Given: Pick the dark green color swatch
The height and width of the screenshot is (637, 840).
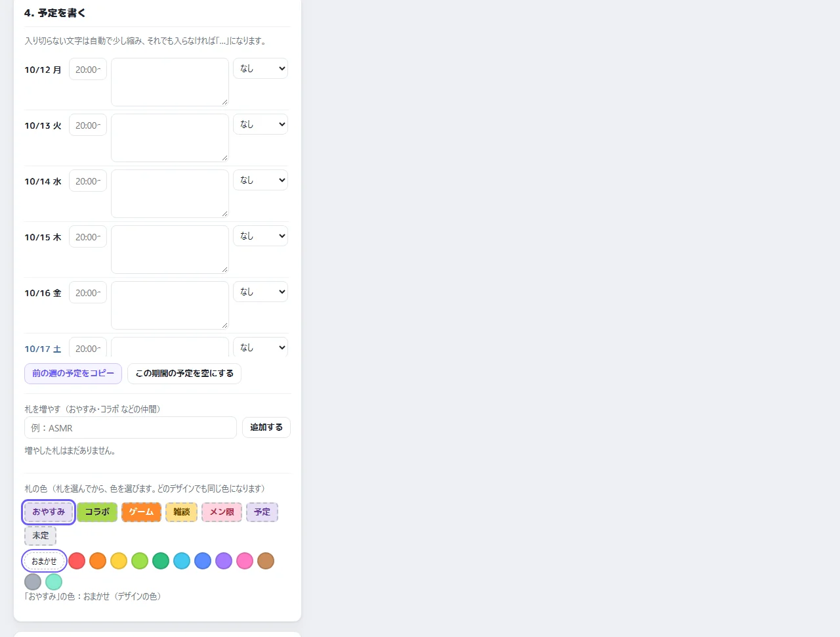Looking at the screenshot, I should point(161,561).
